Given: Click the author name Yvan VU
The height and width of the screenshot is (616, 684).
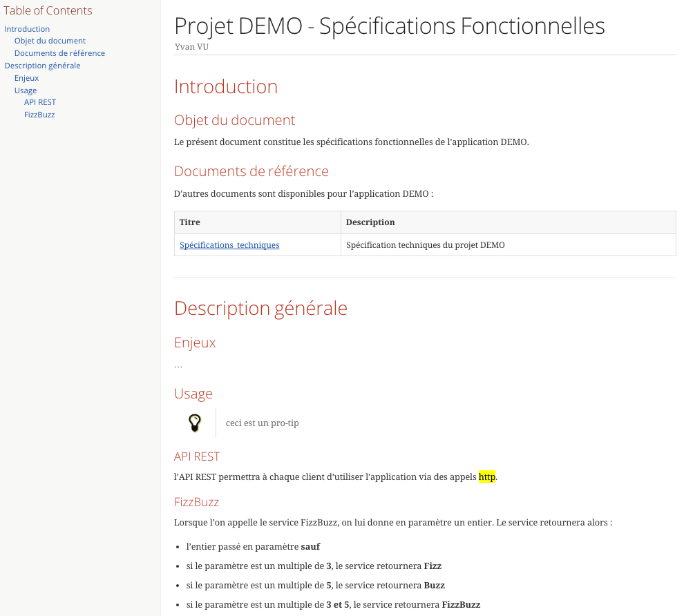Looking at the screenshot, I should (191, 47).
